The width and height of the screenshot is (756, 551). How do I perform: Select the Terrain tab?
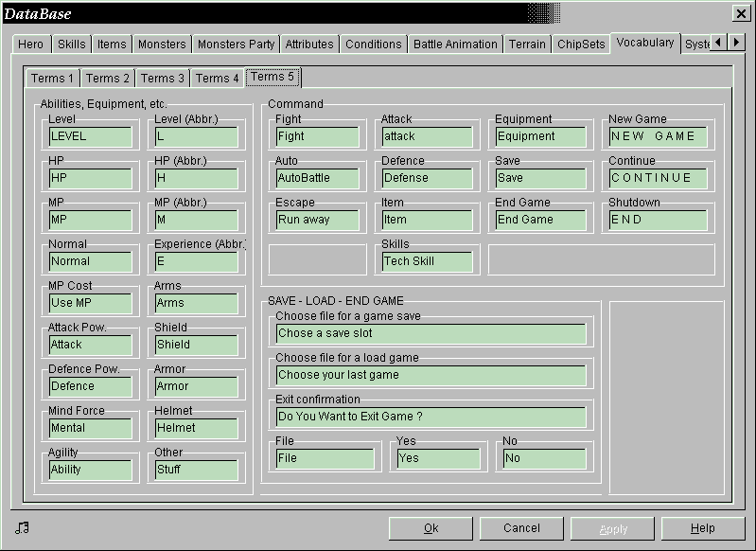pos(527,44)
